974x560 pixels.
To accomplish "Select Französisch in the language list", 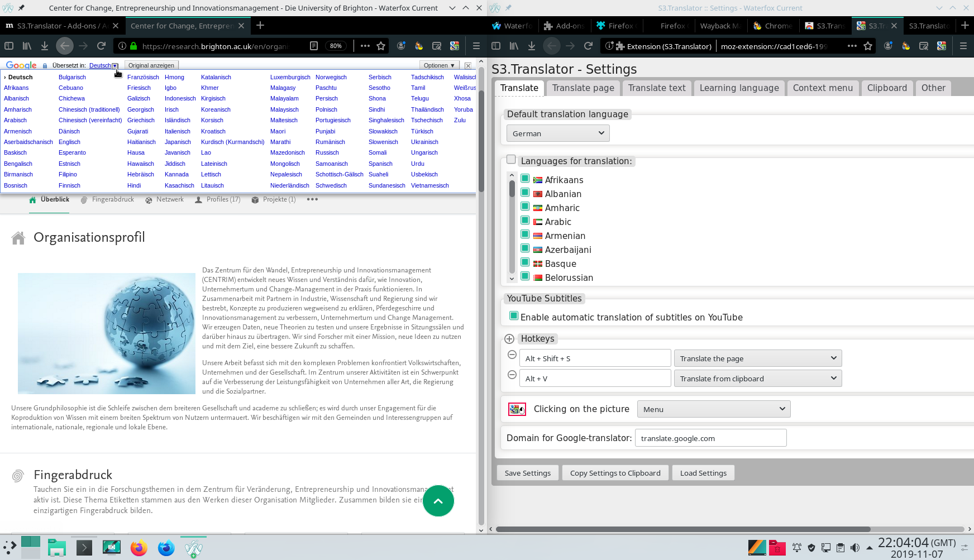I will coord(143,77).
